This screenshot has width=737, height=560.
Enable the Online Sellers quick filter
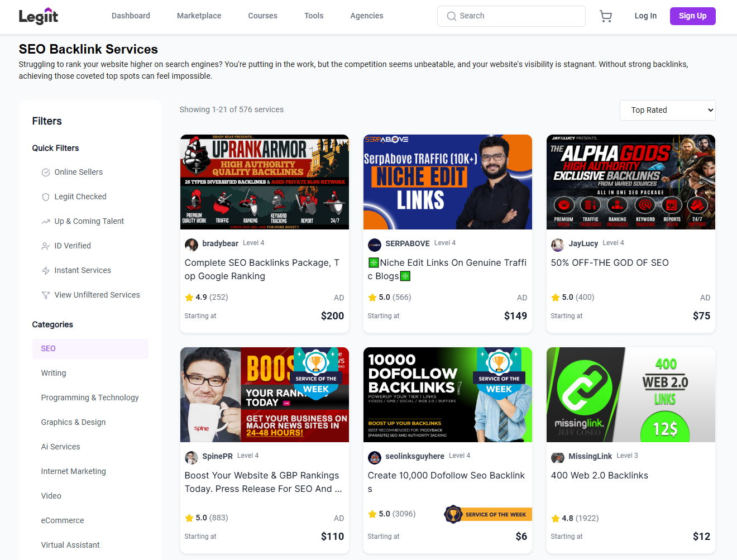pyautogui.click(x=78, y=172)
